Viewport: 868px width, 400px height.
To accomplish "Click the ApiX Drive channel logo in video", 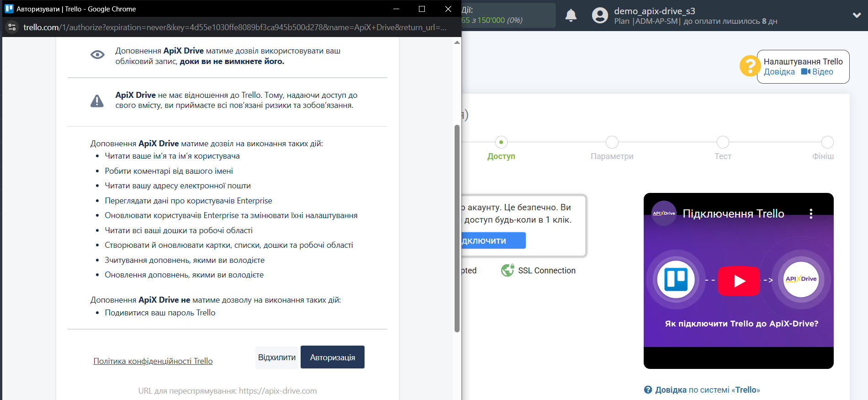I will 664,213.
